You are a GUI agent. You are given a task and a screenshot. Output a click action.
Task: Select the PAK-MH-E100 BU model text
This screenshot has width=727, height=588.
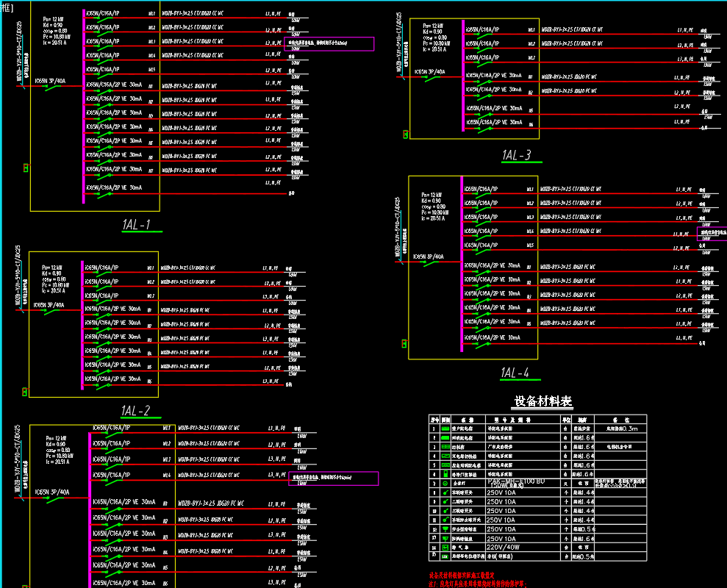pos(517,481)
